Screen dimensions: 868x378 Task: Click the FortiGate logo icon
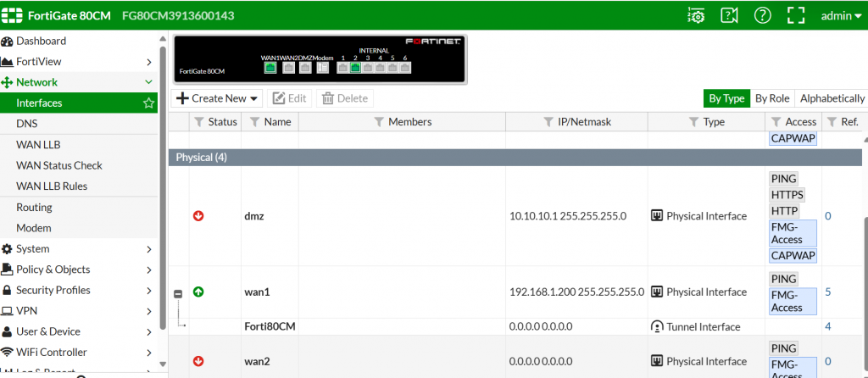[x=12, y=15]
